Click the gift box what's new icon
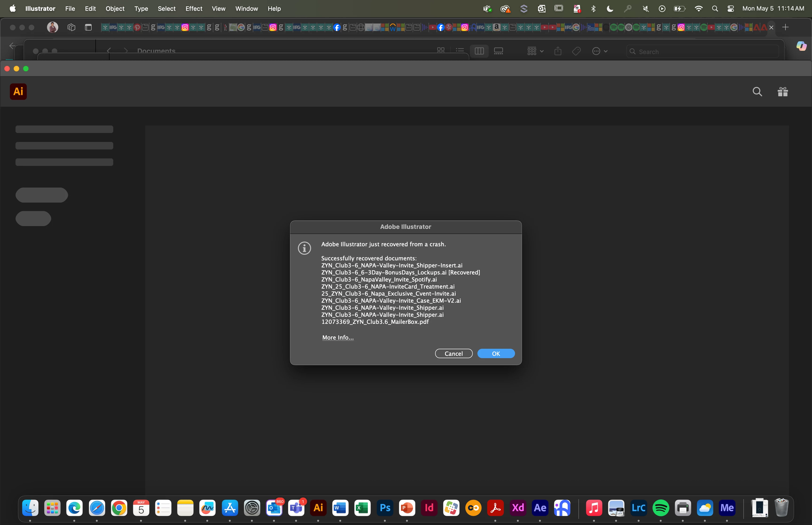 783,91
